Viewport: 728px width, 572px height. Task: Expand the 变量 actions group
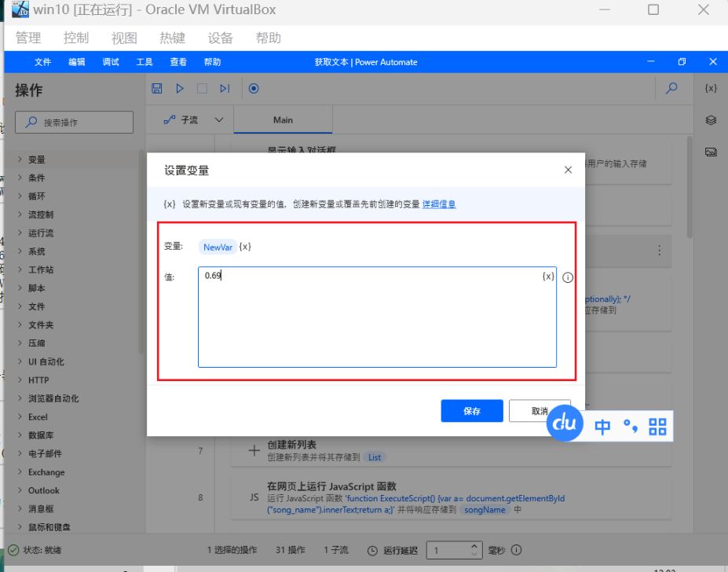[x=36, y=159]
